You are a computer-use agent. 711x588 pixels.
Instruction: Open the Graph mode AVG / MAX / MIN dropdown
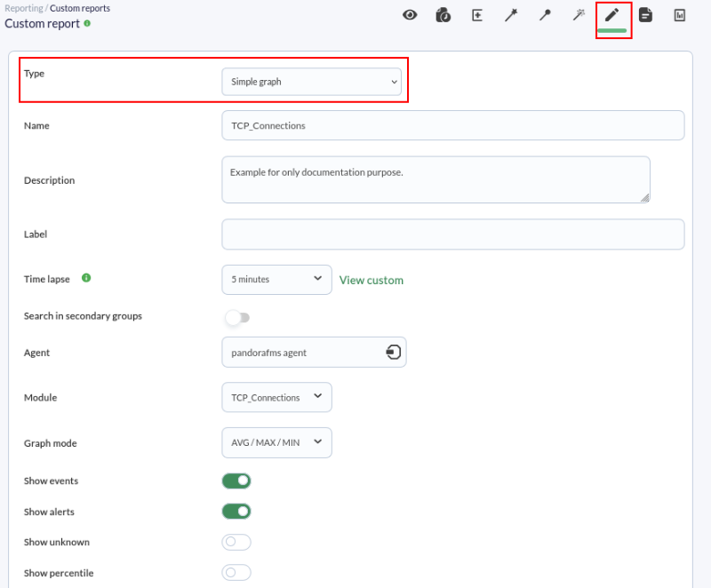pyautogui.click(x=276, y=442)
